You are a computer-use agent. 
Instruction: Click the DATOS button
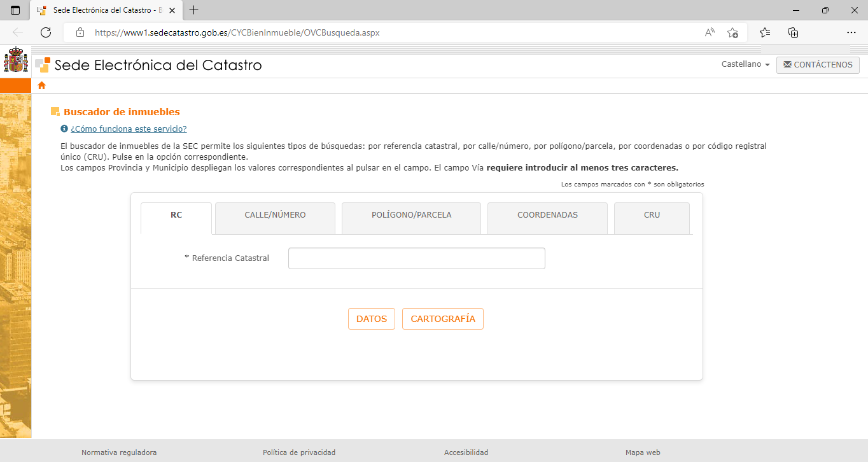pos(372,319)
